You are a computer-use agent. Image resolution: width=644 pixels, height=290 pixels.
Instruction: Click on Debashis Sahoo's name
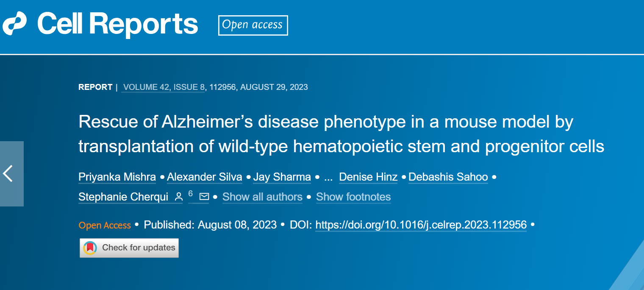pyautogui.click(x=448, y=177)
